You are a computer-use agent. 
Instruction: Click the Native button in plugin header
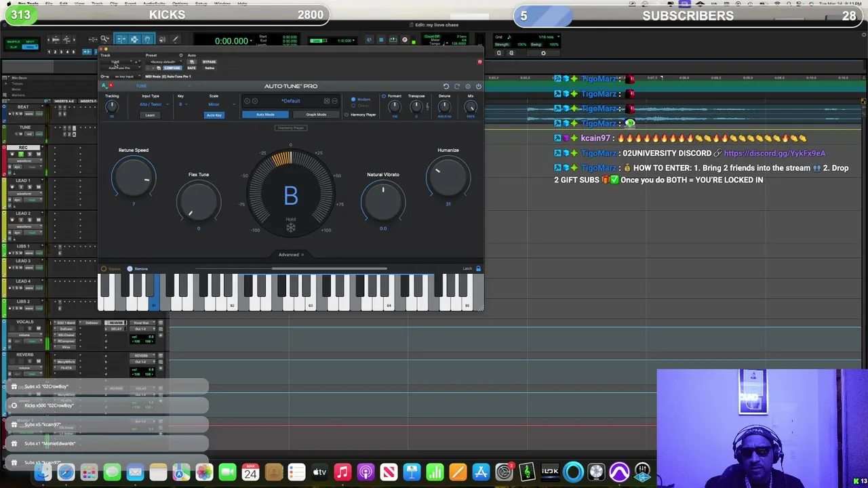point(209,68)
